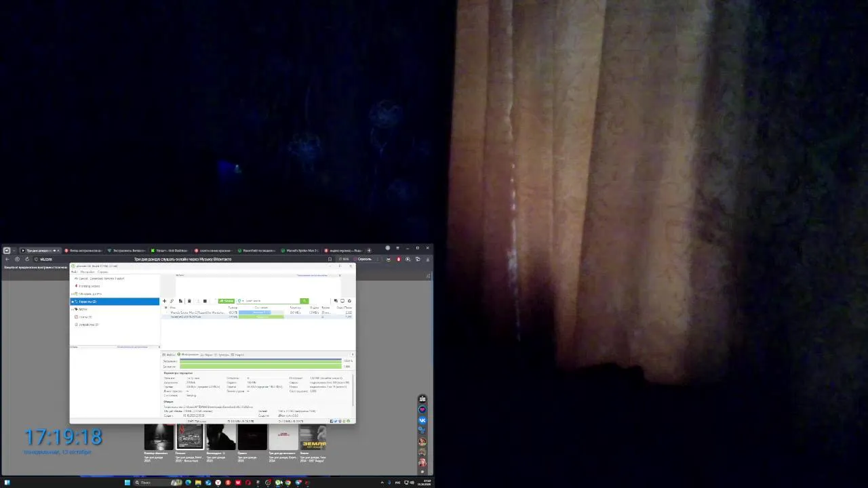This screenshot has height=488, width=868.
Task: Click the VK icon in browser side panel
Action: coord(422,420)
